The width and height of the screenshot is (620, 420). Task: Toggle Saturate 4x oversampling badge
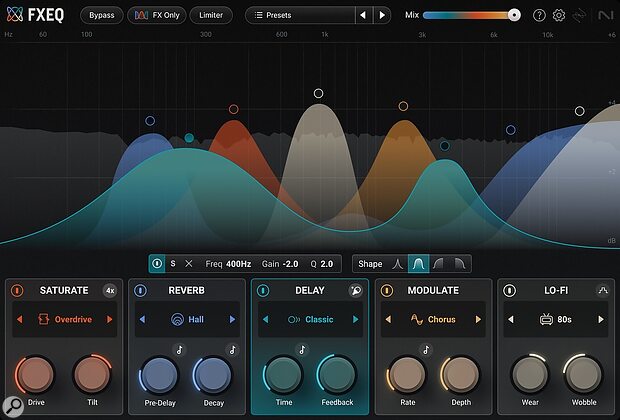tap(110, 291)
